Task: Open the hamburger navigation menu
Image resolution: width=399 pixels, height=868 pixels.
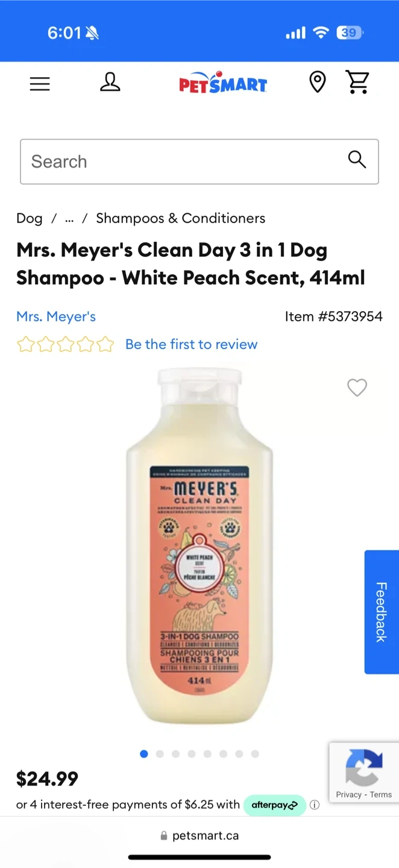Action: tap(40, 83)
